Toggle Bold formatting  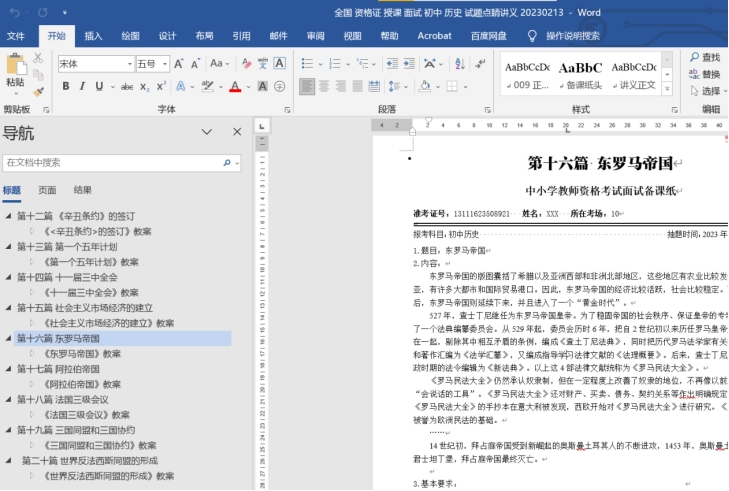[x=66, y=87]
